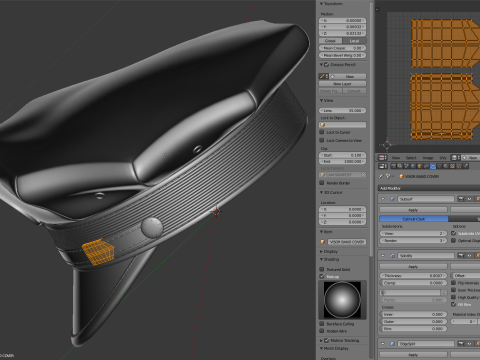Click the grease pencil datablock browse icon
The height and width of the screenshot is (360, 480).
point(323,76)
